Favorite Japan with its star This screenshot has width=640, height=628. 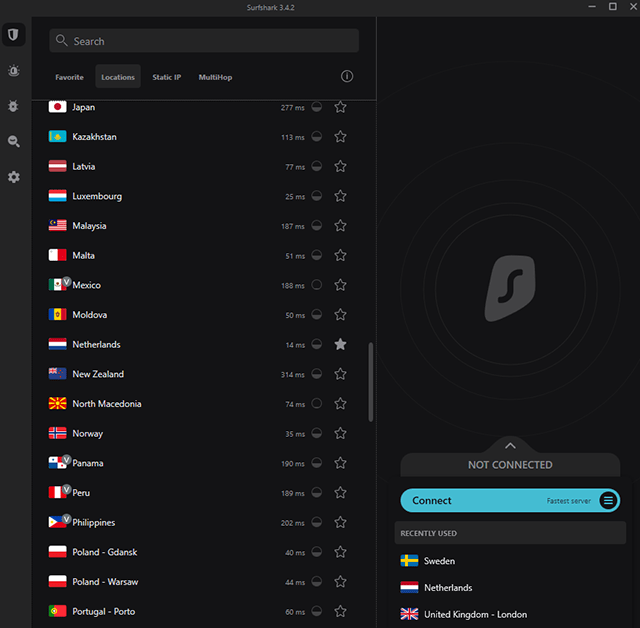click(x=340, y=107)
